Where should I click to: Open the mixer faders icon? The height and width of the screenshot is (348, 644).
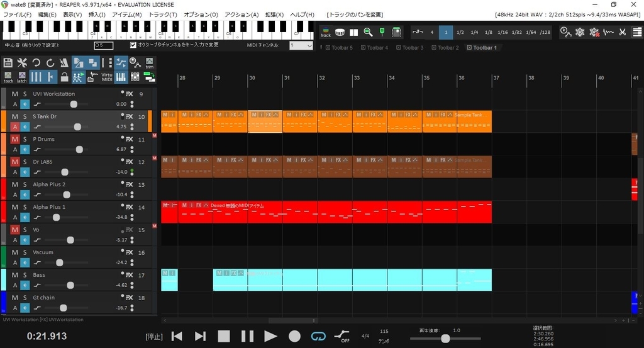(x=135, y=77)
